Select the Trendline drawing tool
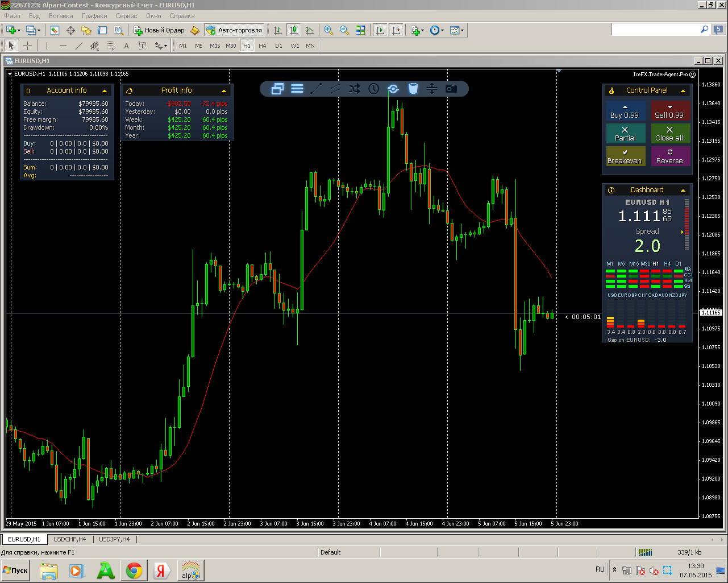Viewport: 728px width, 583px height. pyautogui.click(x=78, y=46)
